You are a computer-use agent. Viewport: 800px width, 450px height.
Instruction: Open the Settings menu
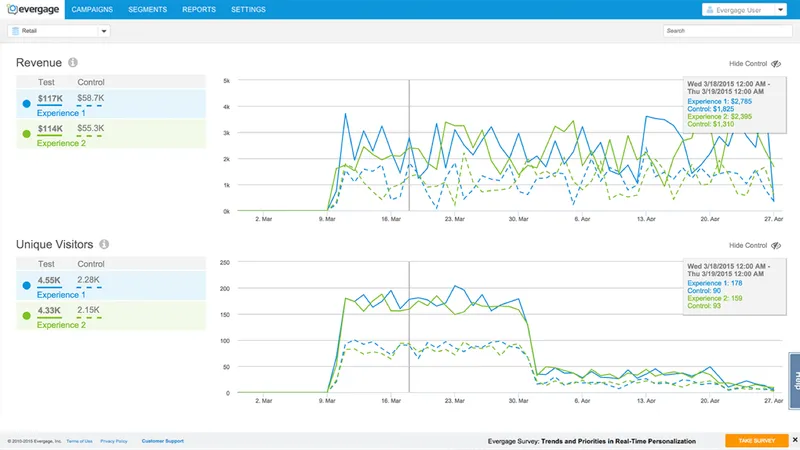248,9
